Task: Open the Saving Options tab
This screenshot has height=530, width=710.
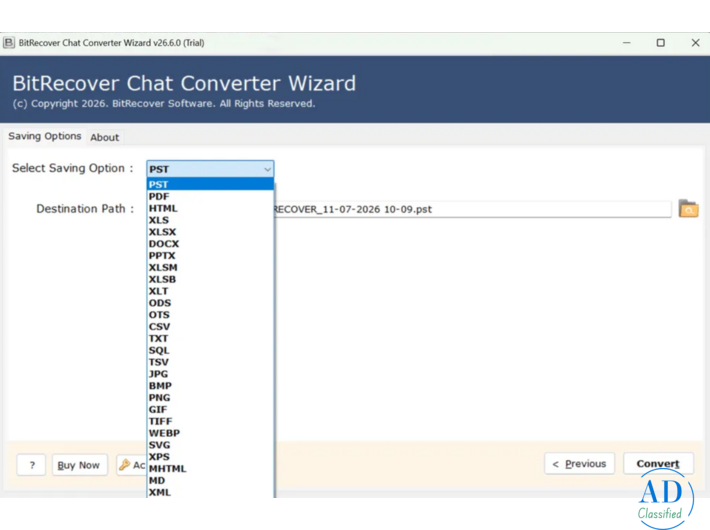Action: coord(44,136)
